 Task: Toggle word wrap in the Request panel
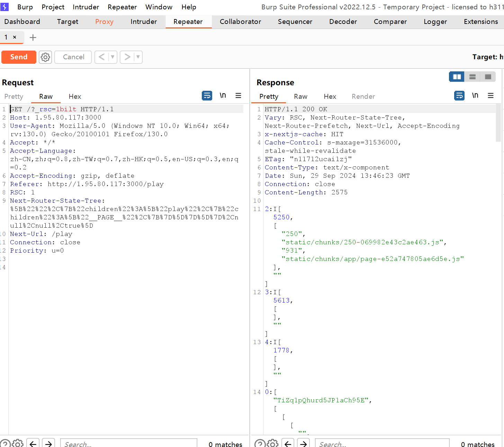coord(207,96)
